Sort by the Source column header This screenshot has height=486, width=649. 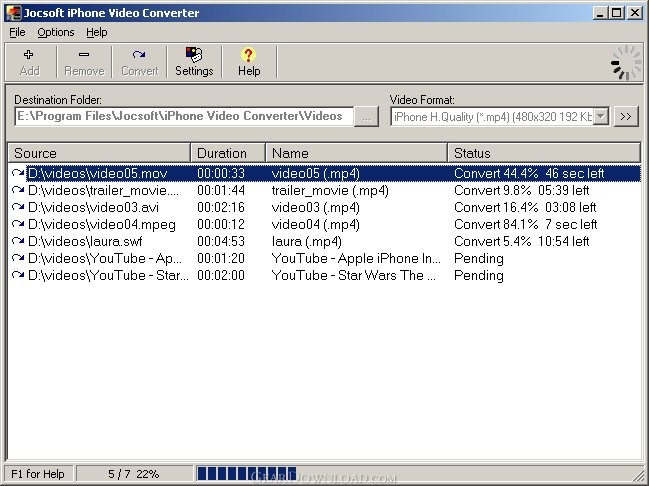(x=99, y=153)
